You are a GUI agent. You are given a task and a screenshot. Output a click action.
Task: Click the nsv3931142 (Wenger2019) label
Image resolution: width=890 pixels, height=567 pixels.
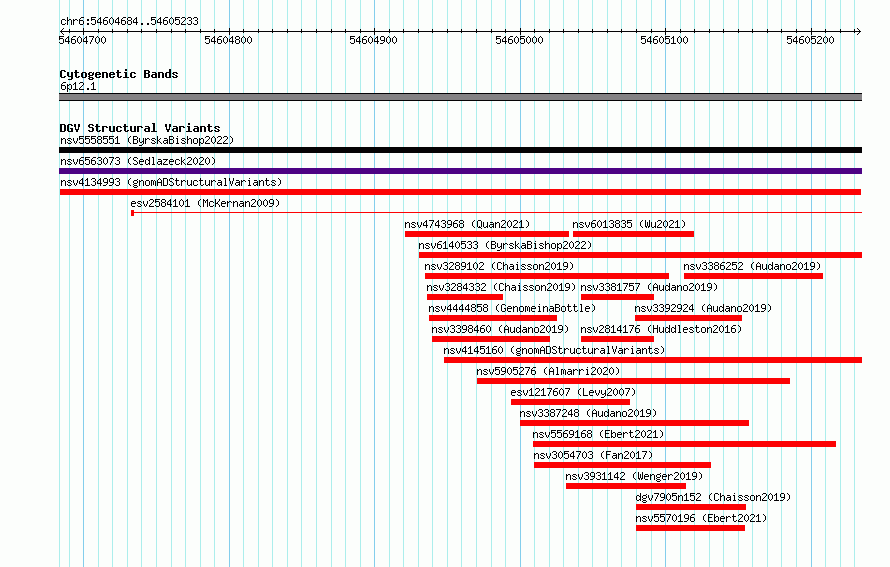click(634, 476)
